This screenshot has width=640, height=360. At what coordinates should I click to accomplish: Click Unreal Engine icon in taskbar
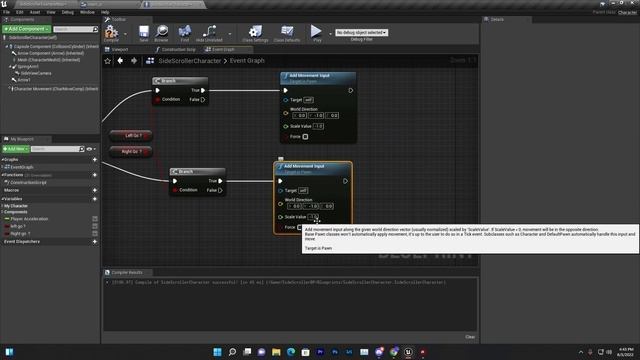pyautogui.click(x=408, y=352)
